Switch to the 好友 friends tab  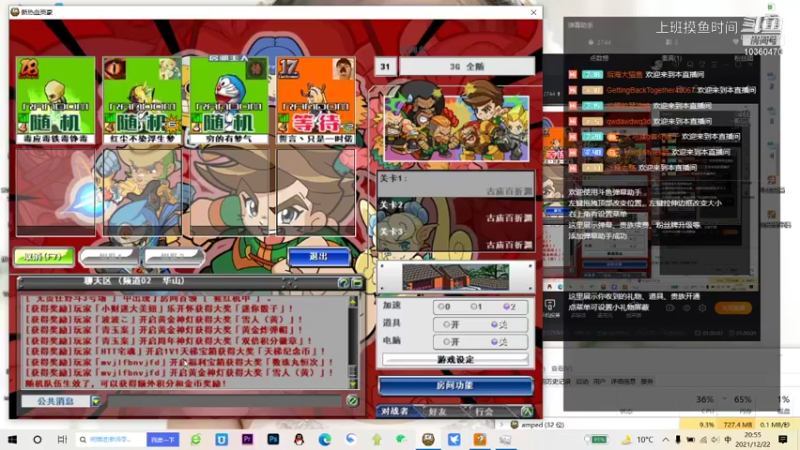(438, 411)
